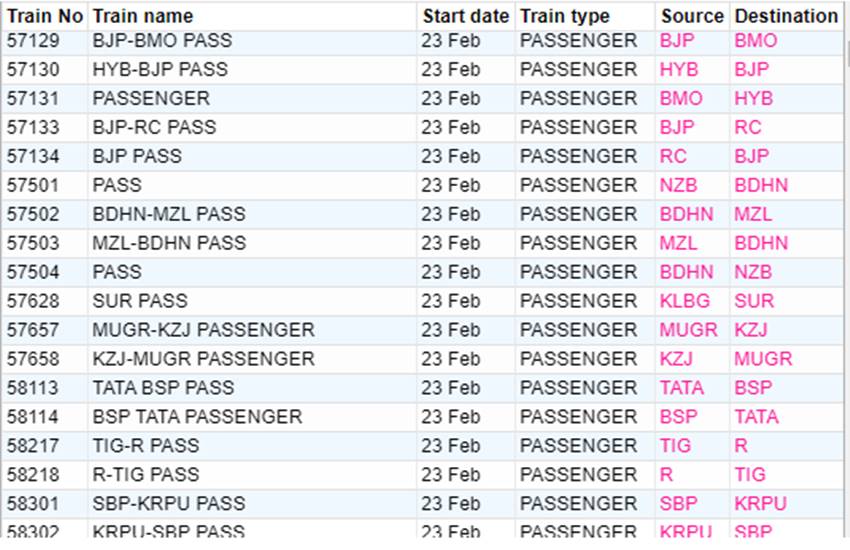This screenshot has width=850, height=550.
Task: Click the TATA source link for train 58113
Action: point(681,387)
